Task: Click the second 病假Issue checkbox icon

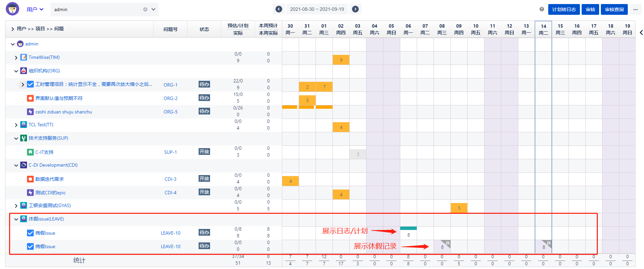Action: [30, 246]
